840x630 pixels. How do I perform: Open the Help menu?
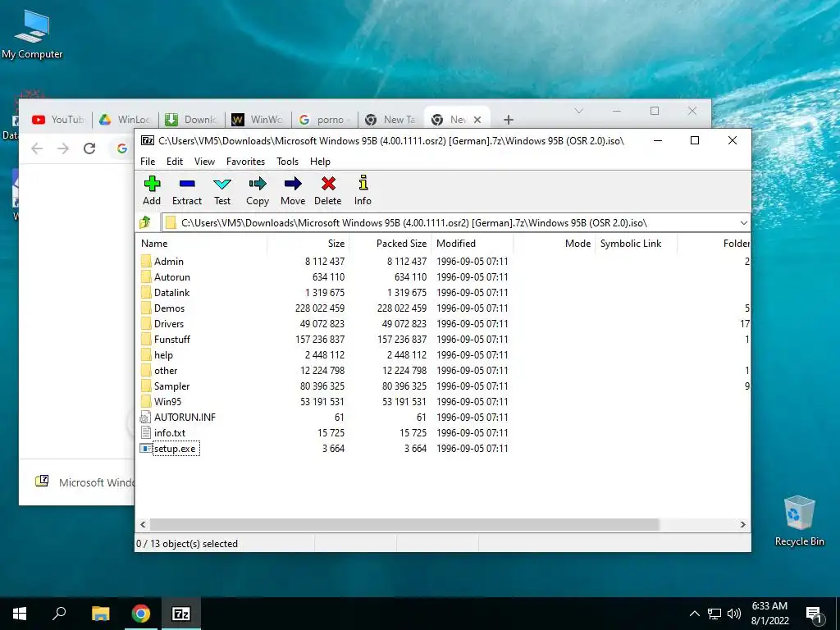point(321,162)
